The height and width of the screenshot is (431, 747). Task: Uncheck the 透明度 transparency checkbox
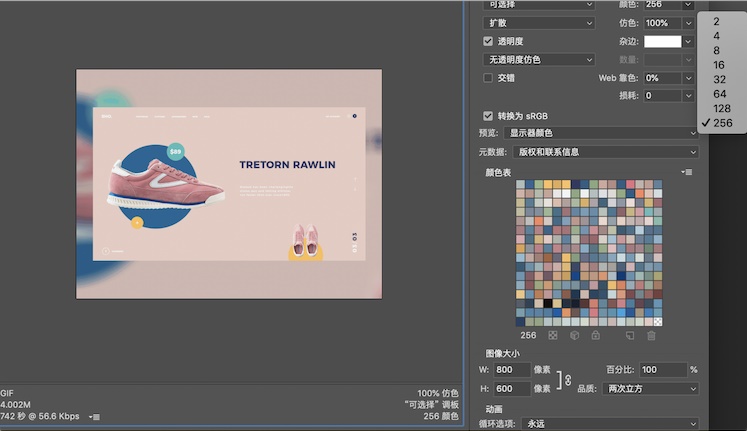[488, 41]
